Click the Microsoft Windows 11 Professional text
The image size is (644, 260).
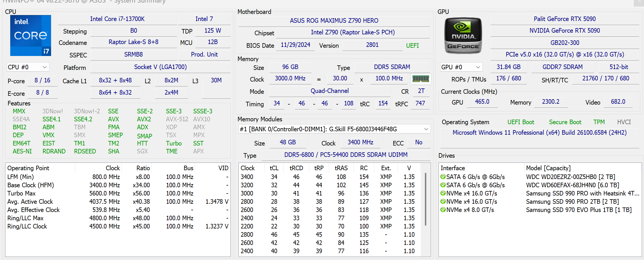click(539, 133)
